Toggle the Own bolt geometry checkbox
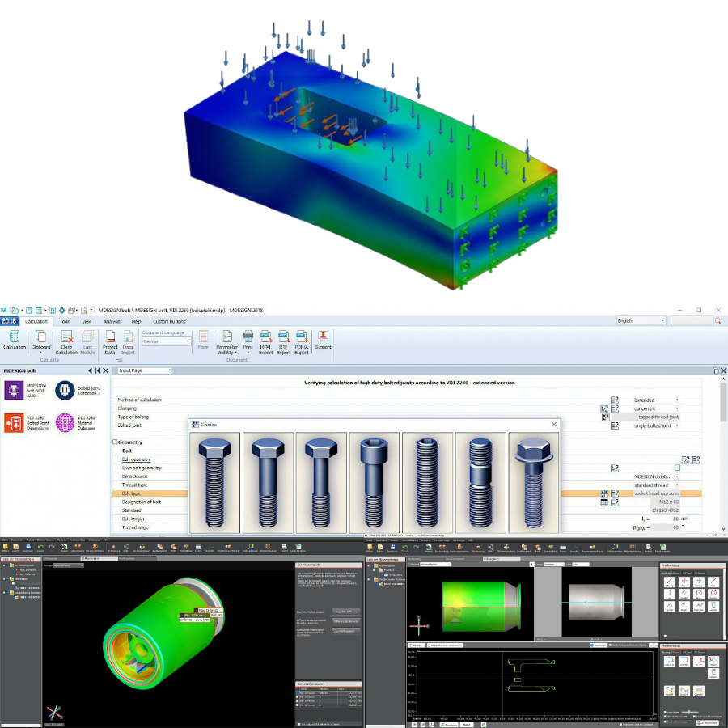The image size is (728, 728). (x=677, y=468)
